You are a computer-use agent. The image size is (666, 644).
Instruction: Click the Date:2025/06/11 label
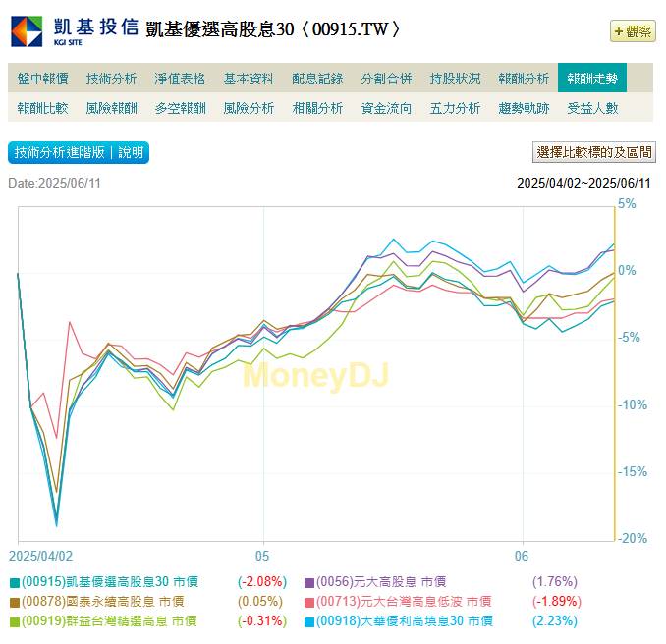(x=54, y=183)
